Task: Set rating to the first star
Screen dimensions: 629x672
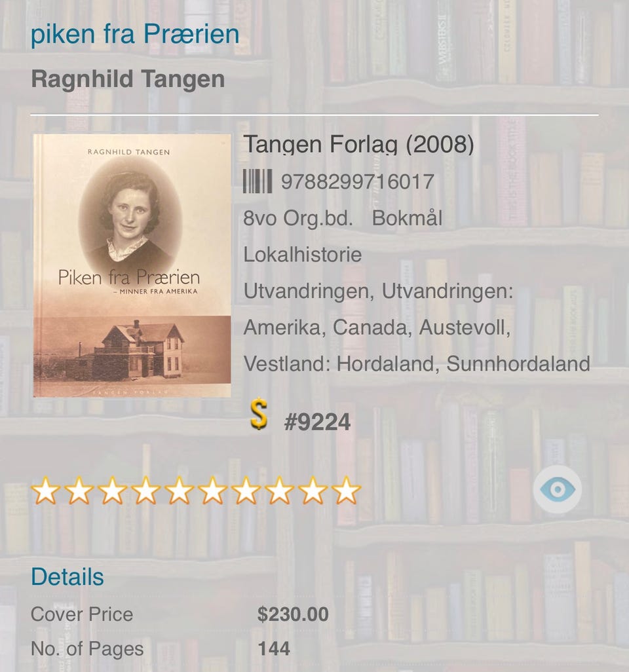Action: pyautogui.click(x=45, y=491)
